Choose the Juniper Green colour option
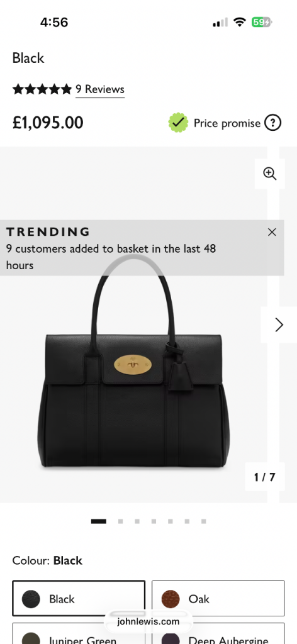The height and width of the screenshot is (644, 297). coord(79,633)
